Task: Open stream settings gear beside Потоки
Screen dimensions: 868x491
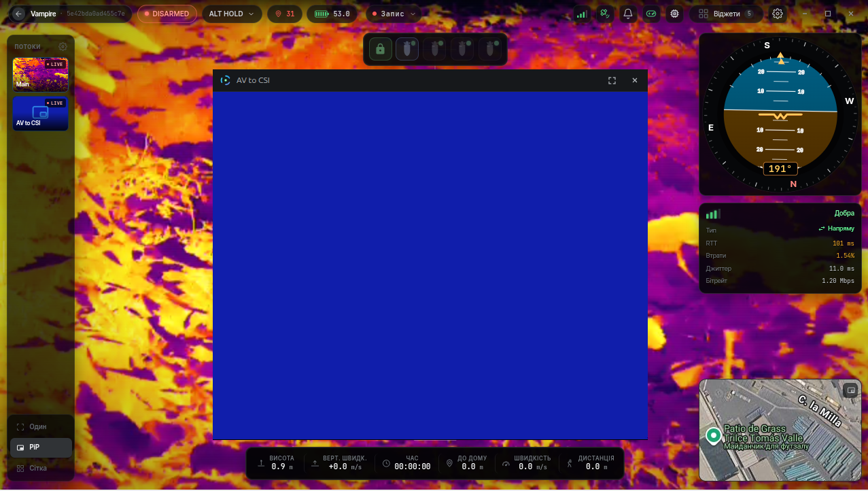Action: point(63,46)
